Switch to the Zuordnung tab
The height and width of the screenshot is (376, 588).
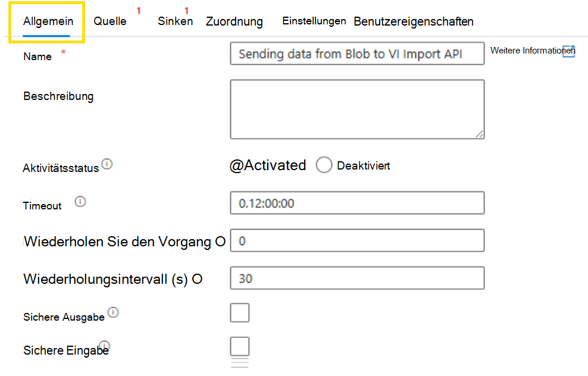point(234,21)
